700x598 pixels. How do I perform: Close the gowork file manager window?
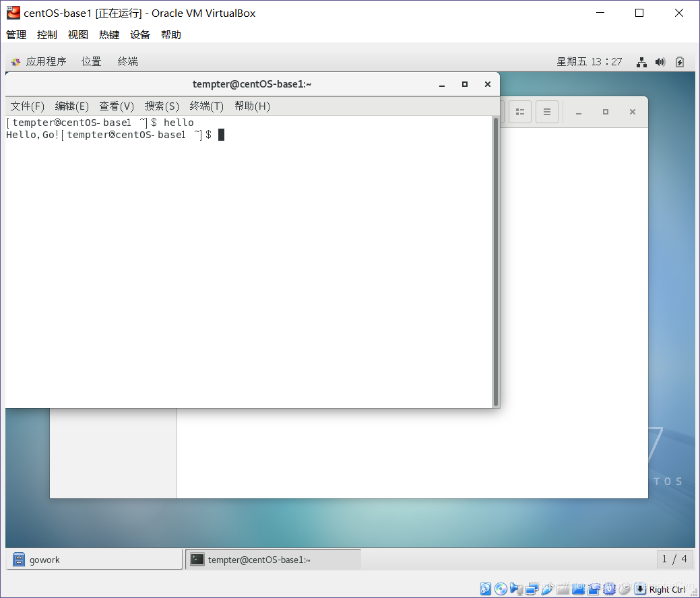pyautogui.click(x=633, y=112)
